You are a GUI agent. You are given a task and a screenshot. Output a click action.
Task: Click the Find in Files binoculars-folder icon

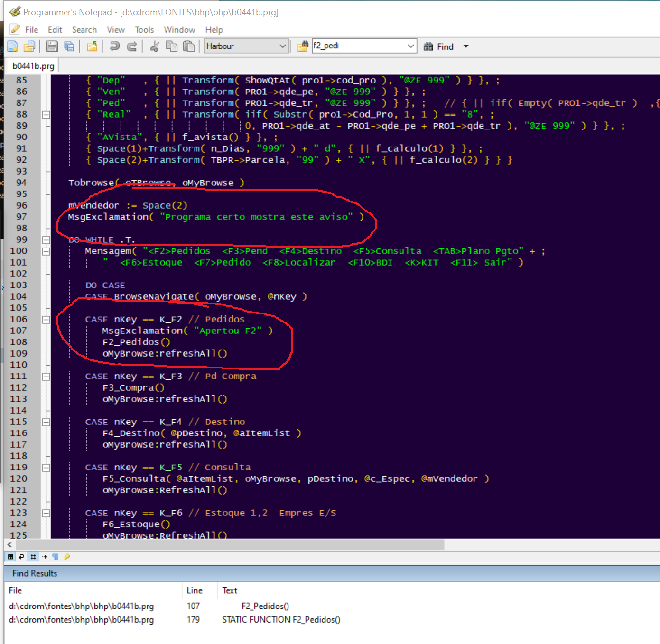[302, 46]
